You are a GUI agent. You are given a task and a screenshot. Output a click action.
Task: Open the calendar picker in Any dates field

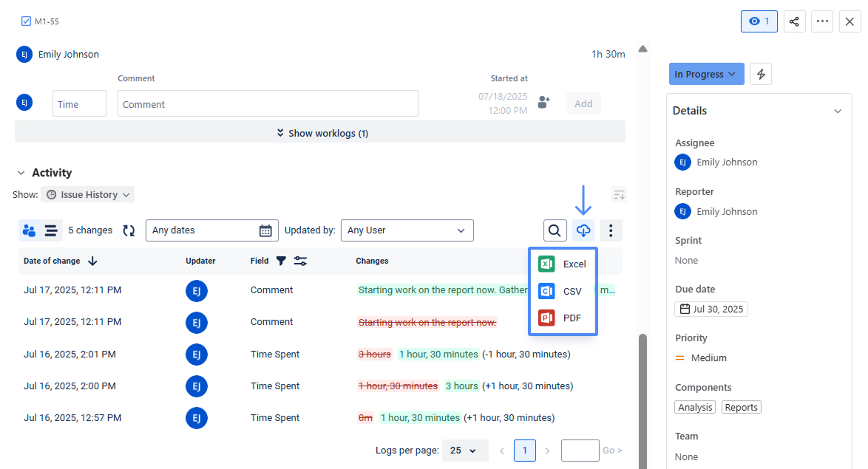tap(265, 230)
